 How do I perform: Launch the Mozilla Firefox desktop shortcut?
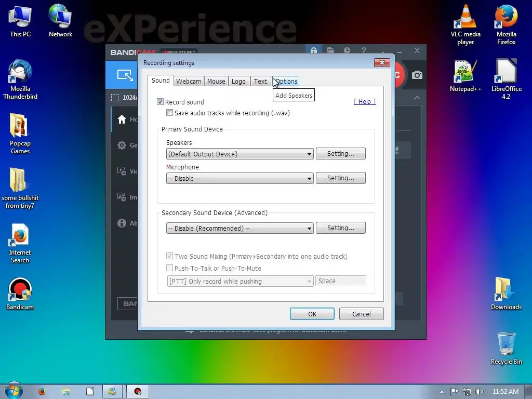506,24
